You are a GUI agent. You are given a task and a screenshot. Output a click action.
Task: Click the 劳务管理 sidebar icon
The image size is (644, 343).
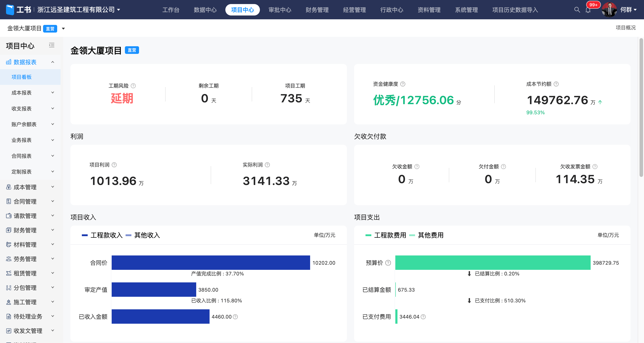click(9, 259)
